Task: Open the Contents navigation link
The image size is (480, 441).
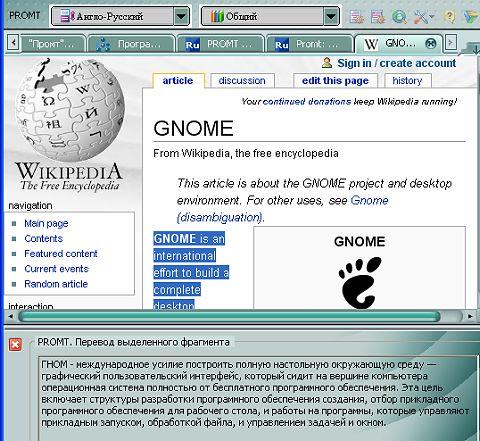Action: coord(43,238)
